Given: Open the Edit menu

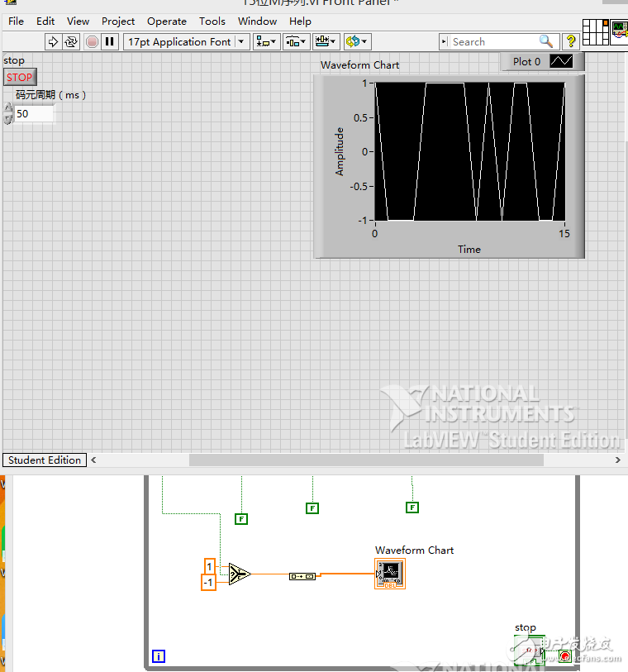Looking at the screenshot, I should (45, 21).
